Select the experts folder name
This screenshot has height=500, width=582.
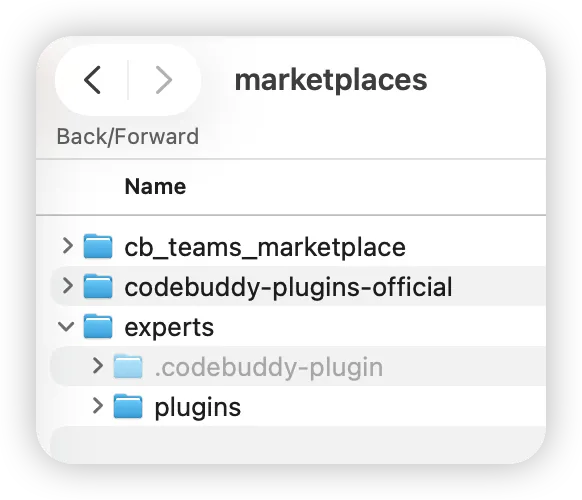[x=169, y=328]
